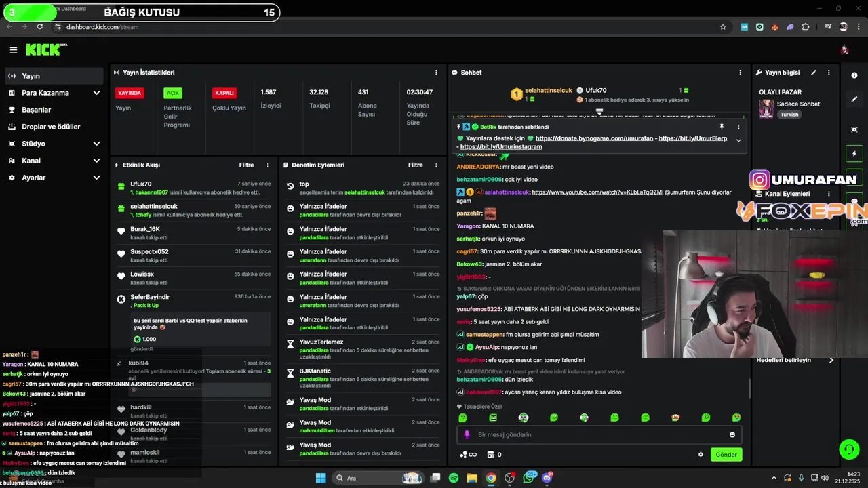This screenshot has width=868, height=488.
Task: Focus the Bir mesaj gönderin chat field
Action: 599,435
